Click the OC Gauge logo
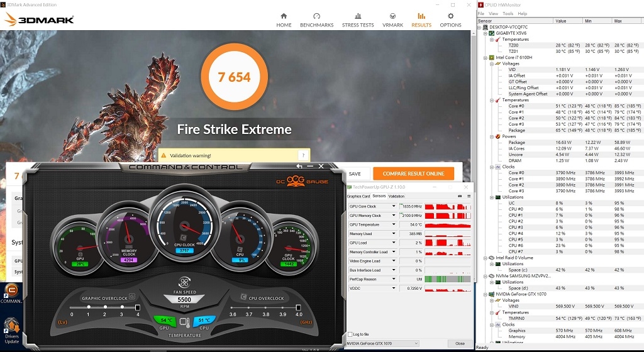Screen dimensions: 644x352 click(302, 180)
